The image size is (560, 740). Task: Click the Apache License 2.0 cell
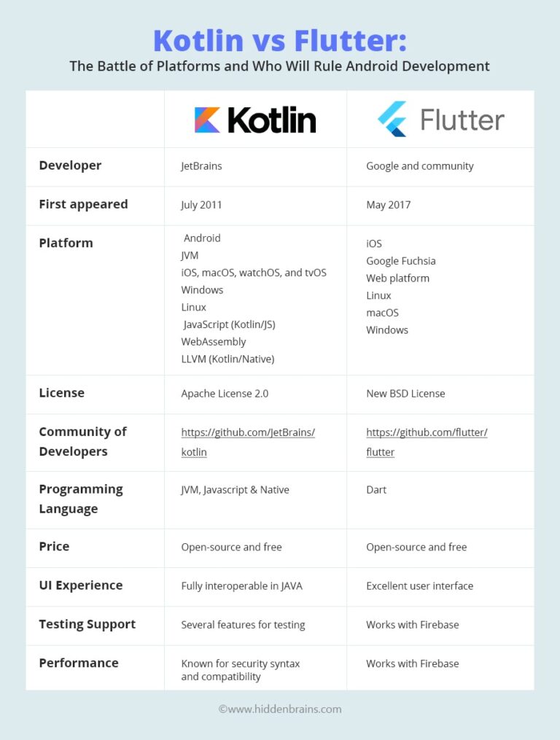(x=225, y=394)
